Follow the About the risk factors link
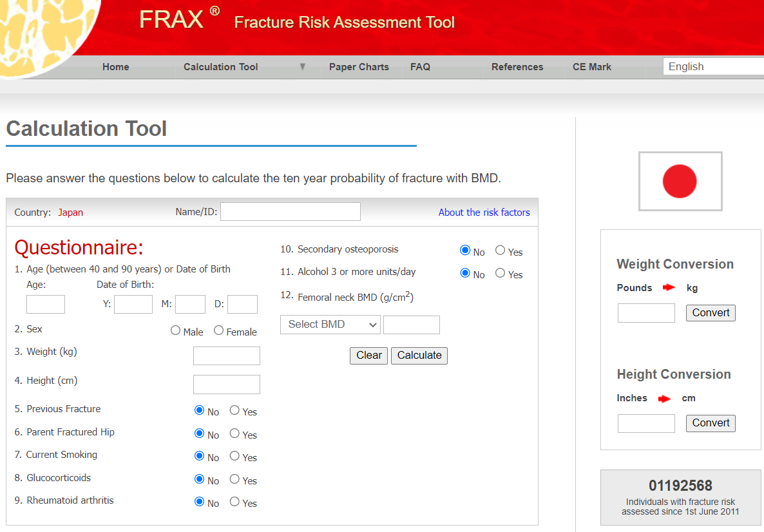The image size is (764, 532). click(x=484, y=212)
